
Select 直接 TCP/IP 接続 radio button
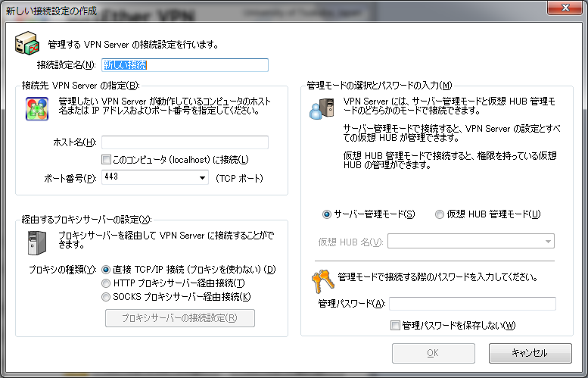(x=106, y=270)
